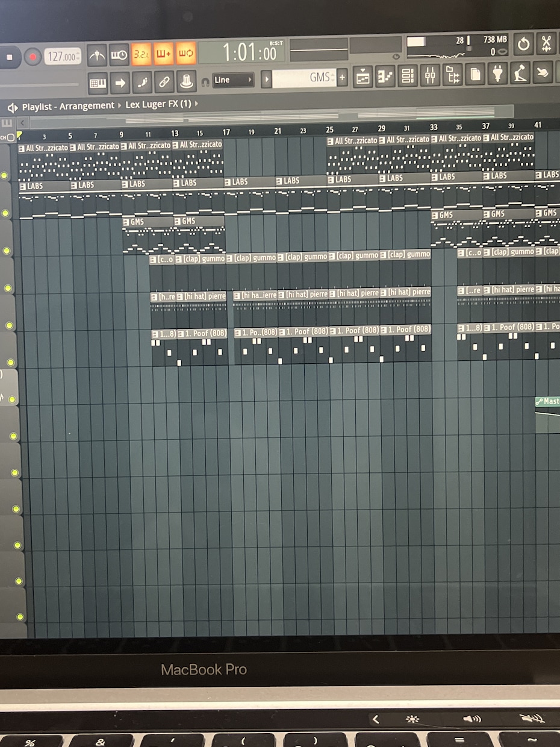Start recording with the red record button

point(33,57)
